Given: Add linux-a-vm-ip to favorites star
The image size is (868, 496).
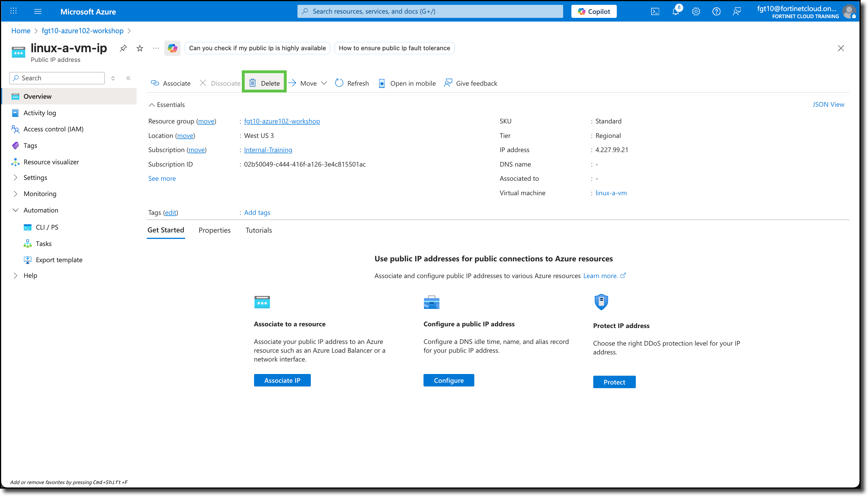Looking at the screenshot, I should tap(139, 48).
